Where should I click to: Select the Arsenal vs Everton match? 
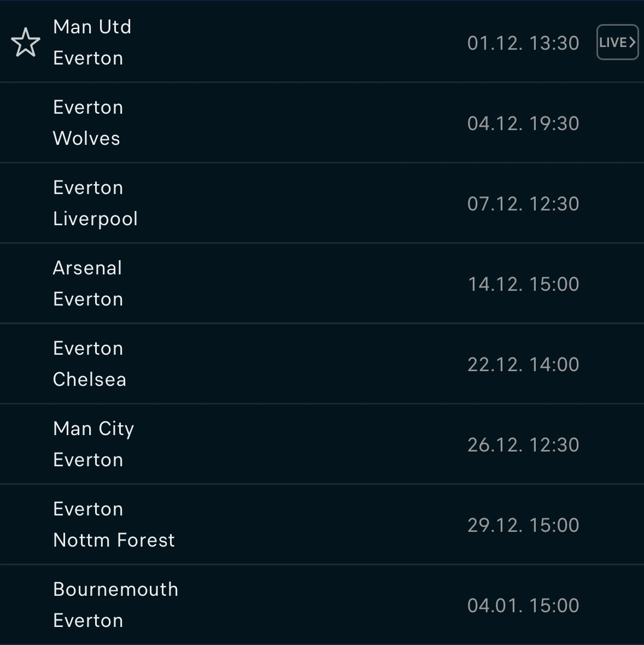273,284
